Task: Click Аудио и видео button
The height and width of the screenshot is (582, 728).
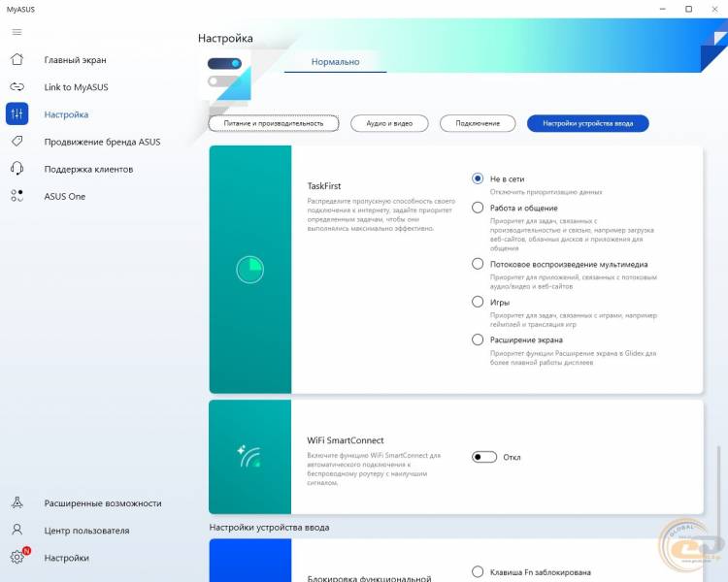Action: click(x=389, y=123)
